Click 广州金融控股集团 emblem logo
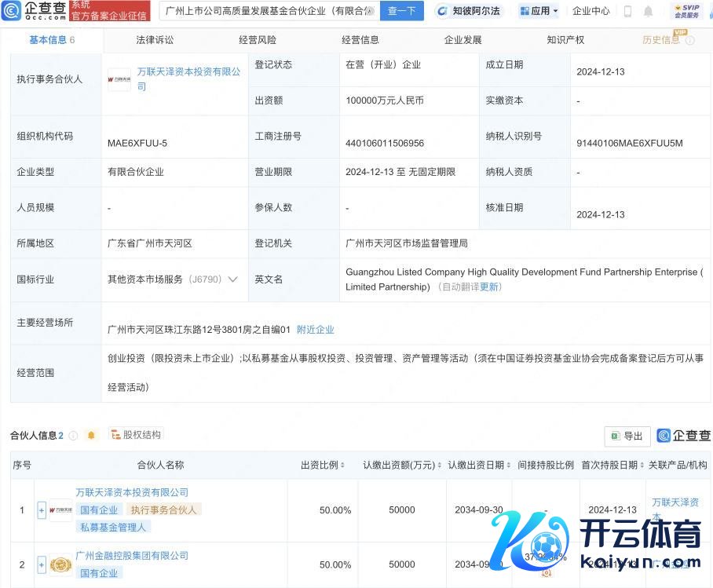This screenshot has height=588, width=713. tap(60, 564)
